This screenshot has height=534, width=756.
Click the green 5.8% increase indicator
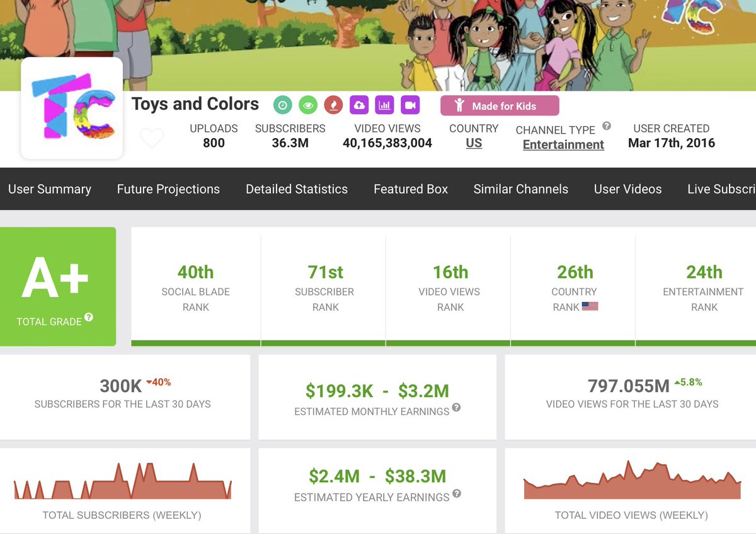688,382
